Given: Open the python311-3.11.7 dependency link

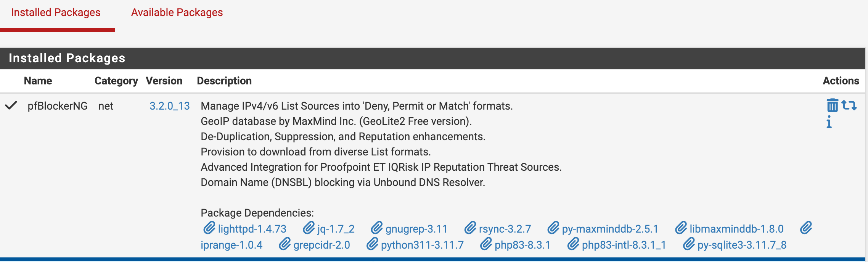Looking at the screenshot, I should (x=422, y=245).
